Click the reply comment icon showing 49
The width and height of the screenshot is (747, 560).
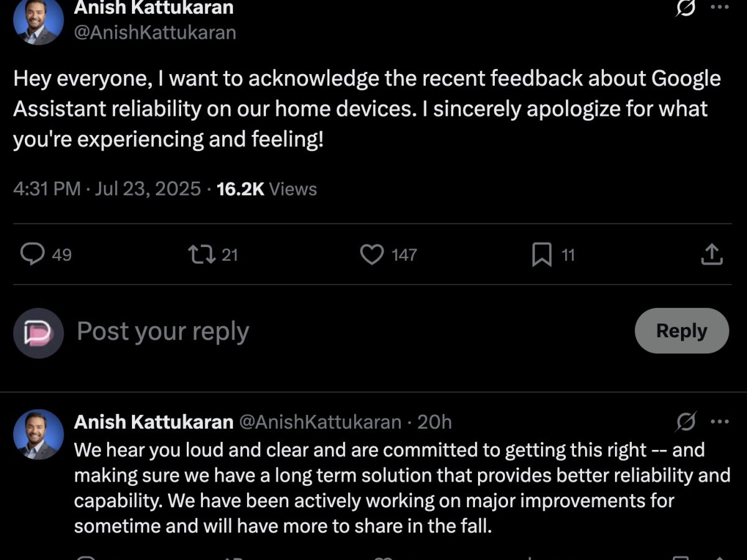pos(32,254)
